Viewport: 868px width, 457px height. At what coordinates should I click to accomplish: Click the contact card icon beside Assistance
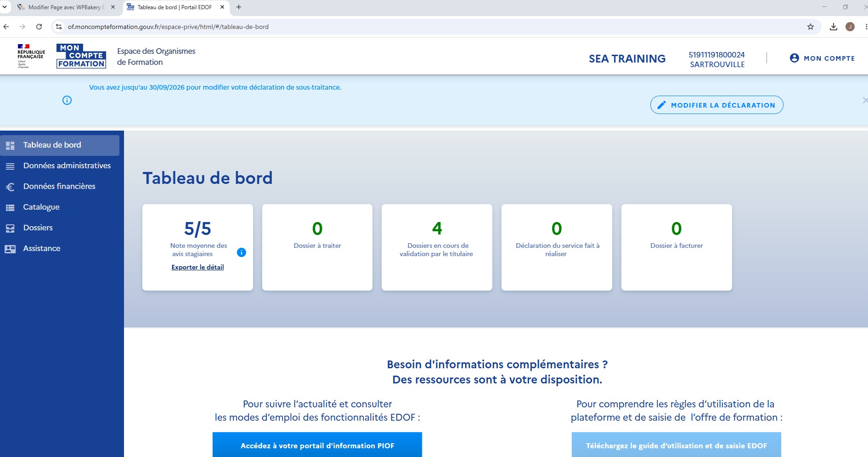(10, 249)
